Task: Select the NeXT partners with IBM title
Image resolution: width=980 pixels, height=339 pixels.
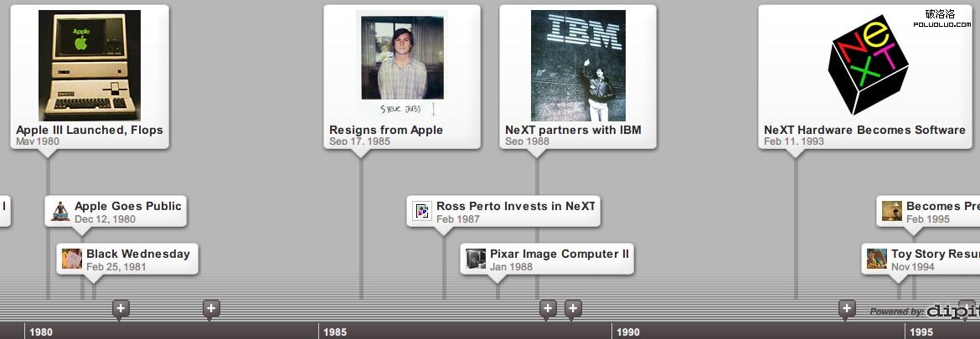Action: (573, 130)
